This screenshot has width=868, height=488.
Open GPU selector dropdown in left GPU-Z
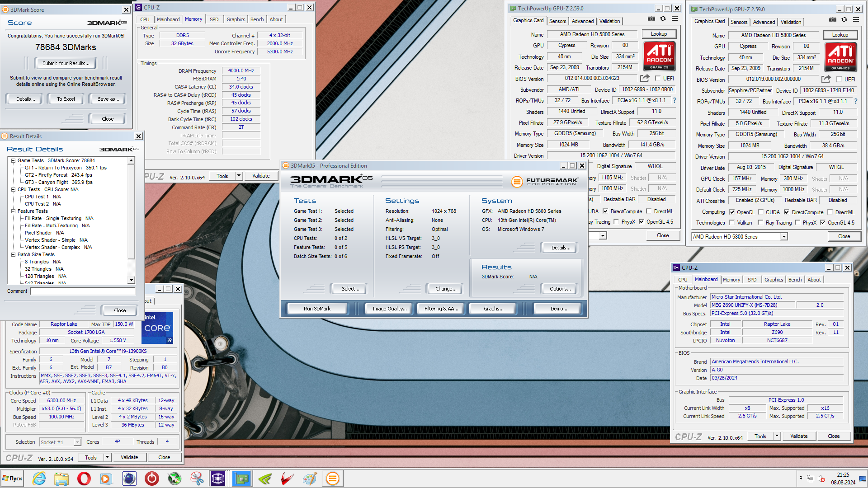coord(603,236)
